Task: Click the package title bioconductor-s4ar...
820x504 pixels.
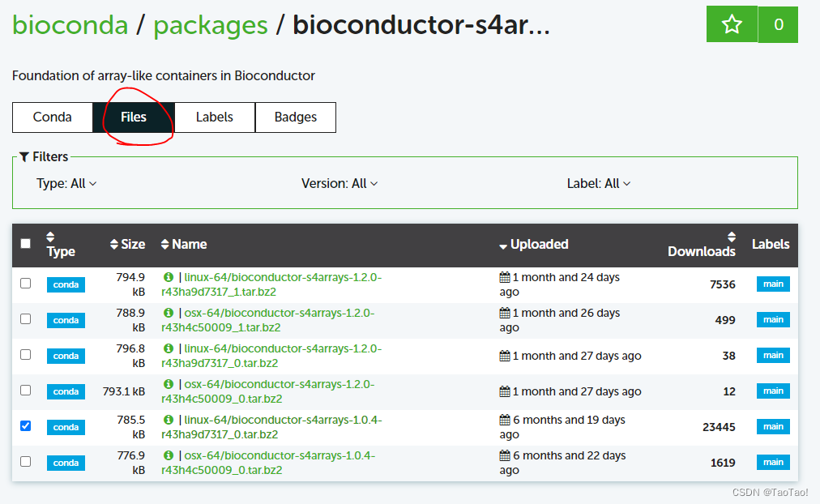Action: coord(421,25)
